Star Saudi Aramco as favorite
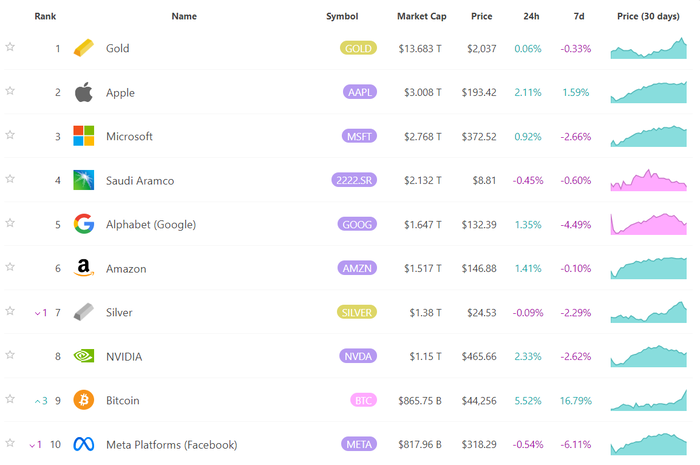 click(10, 179)
